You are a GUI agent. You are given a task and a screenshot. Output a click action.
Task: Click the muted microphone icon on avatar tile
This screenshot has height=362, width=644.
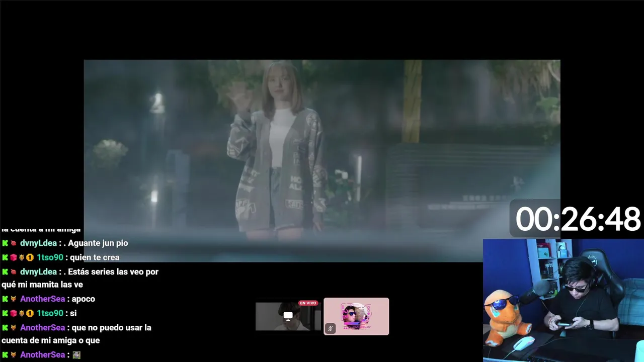pyautogui.click(x=331, y=328)
